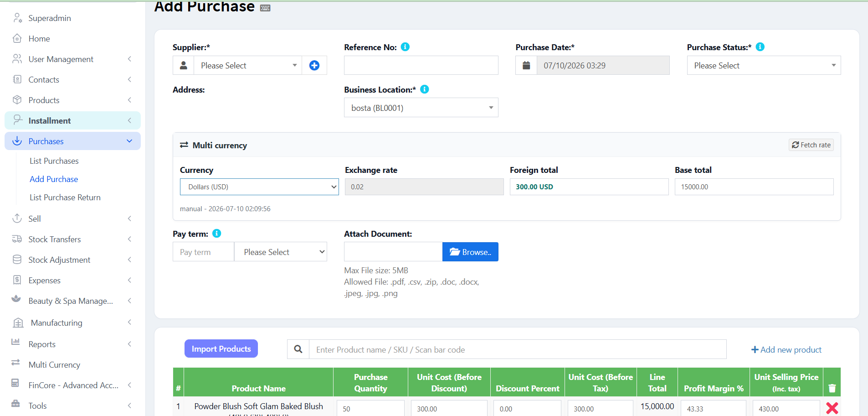Image resolution: width=868 pixels, height=416 pixels.
Task: Click the Import Products button
Action: tap(221, 349)
